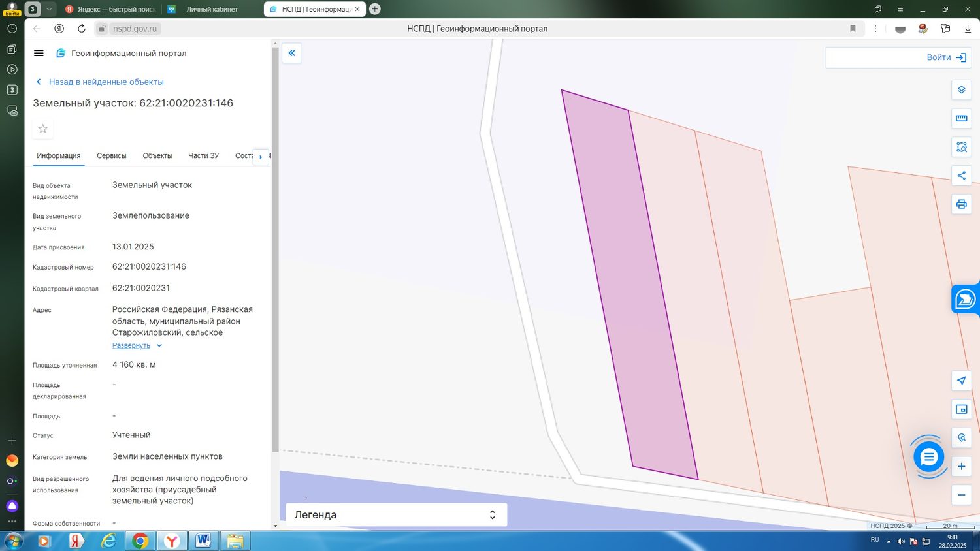The width and height of the screenshot is (980, 551).
Task: Activate the area search selection tool
Action: click(961, 147)
